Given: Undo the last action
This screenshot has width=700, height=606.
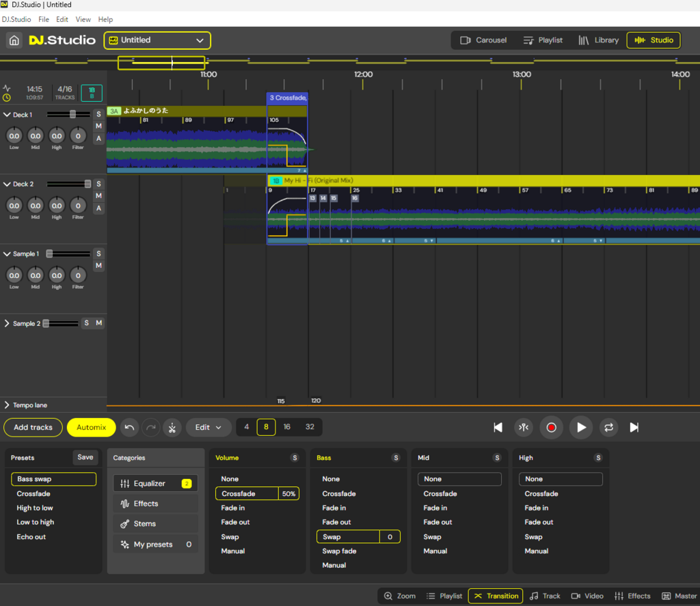Looking at the screenshot, I should click(129, 428).
